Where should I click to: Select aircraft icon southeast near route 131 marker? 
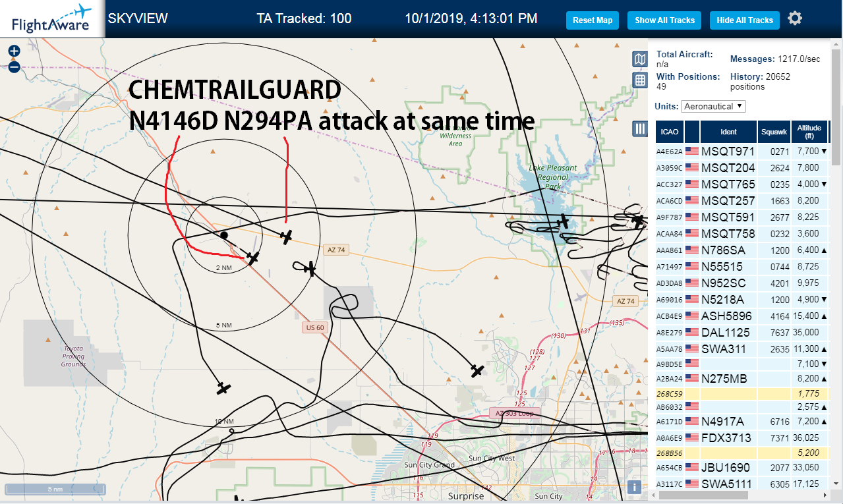tap(478, 371)
